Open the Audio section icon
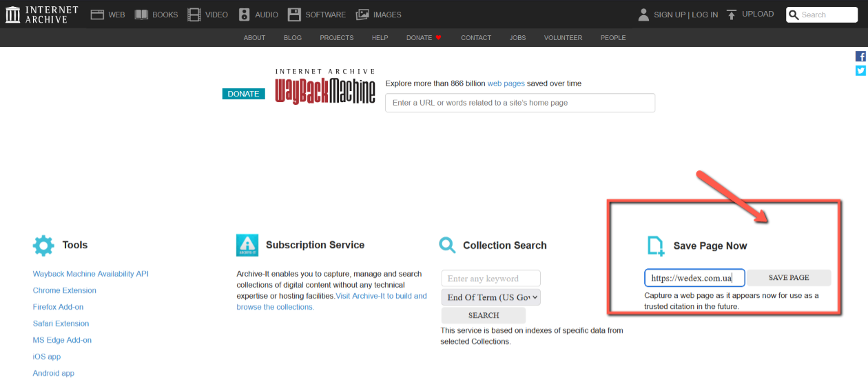 tap(245, 14)
